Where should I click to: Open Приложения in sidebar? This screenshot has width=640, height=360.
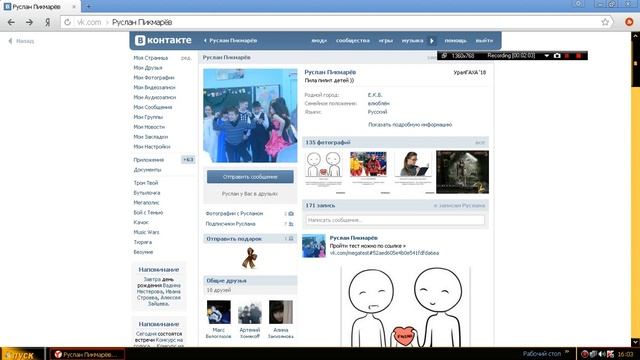[149, 160]
